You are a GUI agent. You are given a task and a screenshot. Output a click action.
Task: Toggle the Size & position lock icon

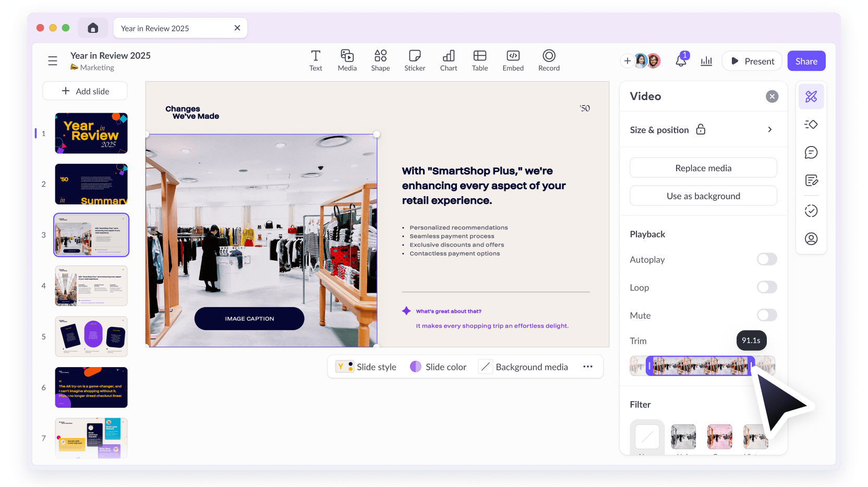(x=701, y=129)
